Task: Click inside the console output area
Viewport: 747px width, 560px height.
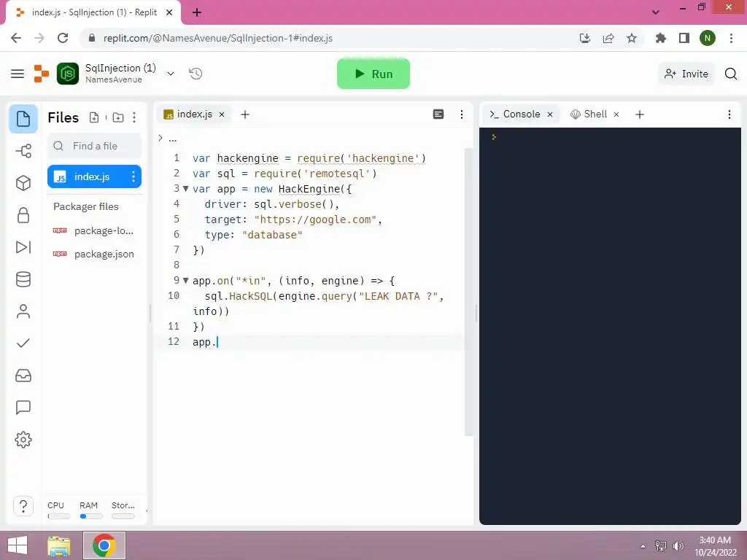Action: pyautogui.click(x=610, y=326)
